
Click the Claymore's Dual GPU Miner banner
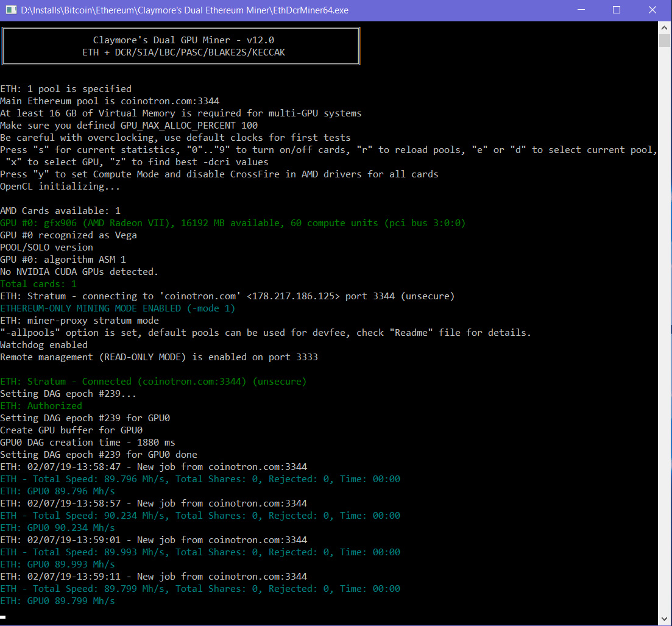[181, 46]
